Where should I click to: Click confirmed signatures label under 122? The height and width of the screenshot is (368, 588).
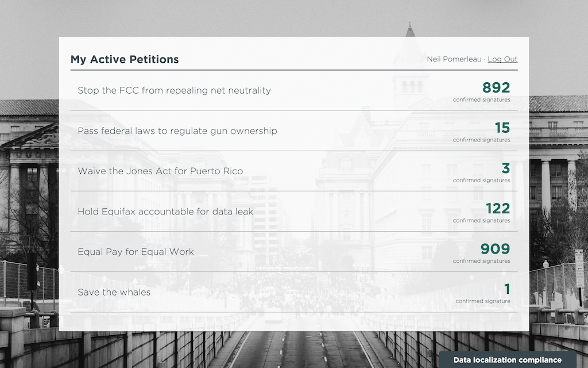482,221
